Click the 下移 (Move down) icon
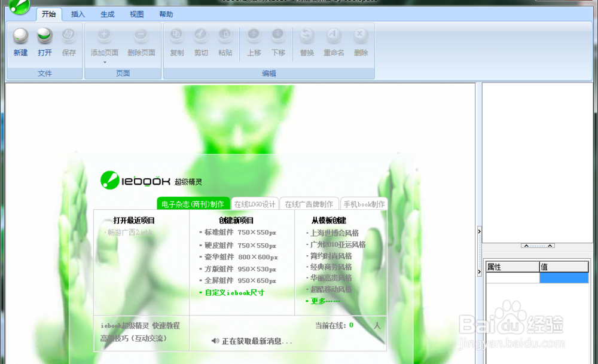Screen dimensions: 598x364 point(278,35)
